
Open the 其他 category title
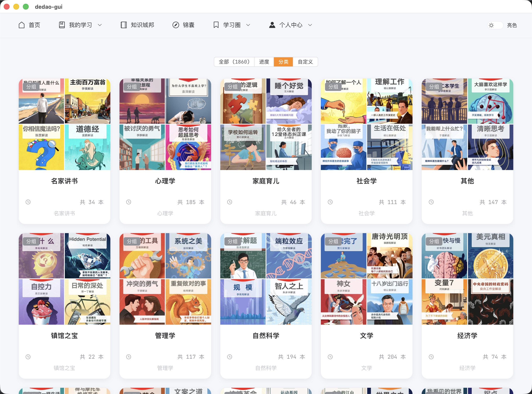(x=467, y=181)
